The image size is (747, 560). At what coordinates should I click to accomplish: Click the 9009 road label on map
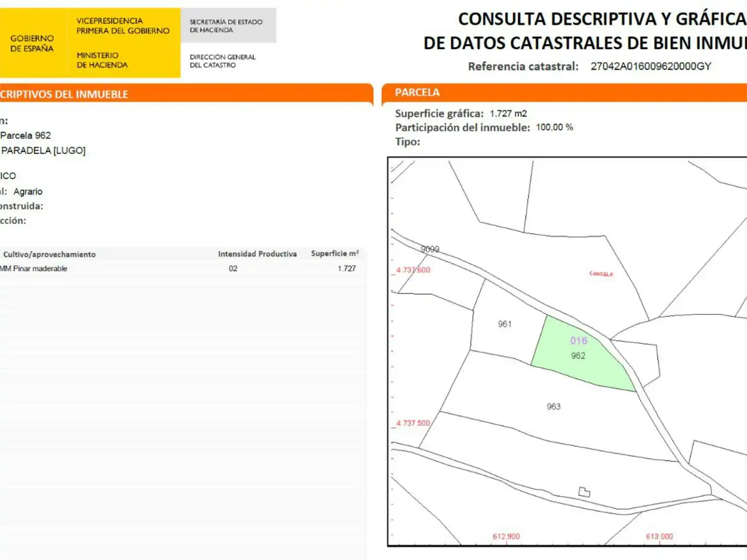pos(430,249)
